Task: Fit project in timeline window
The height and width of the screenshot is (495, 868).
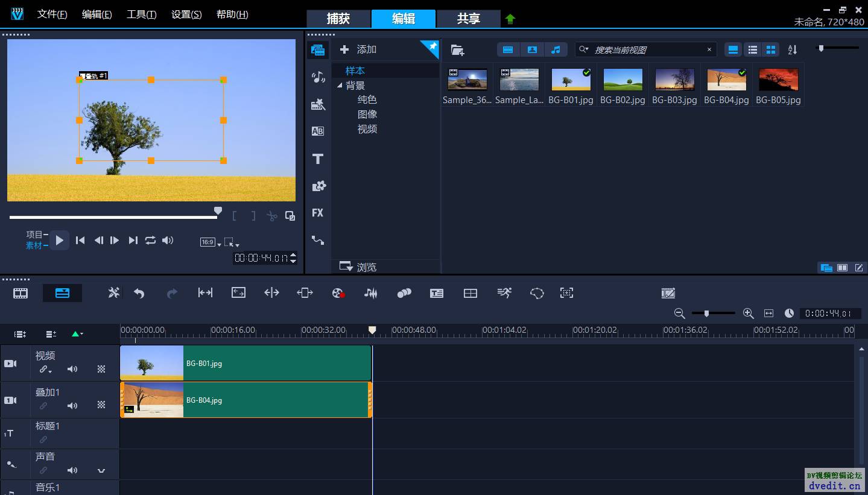Action: (768, 314)
